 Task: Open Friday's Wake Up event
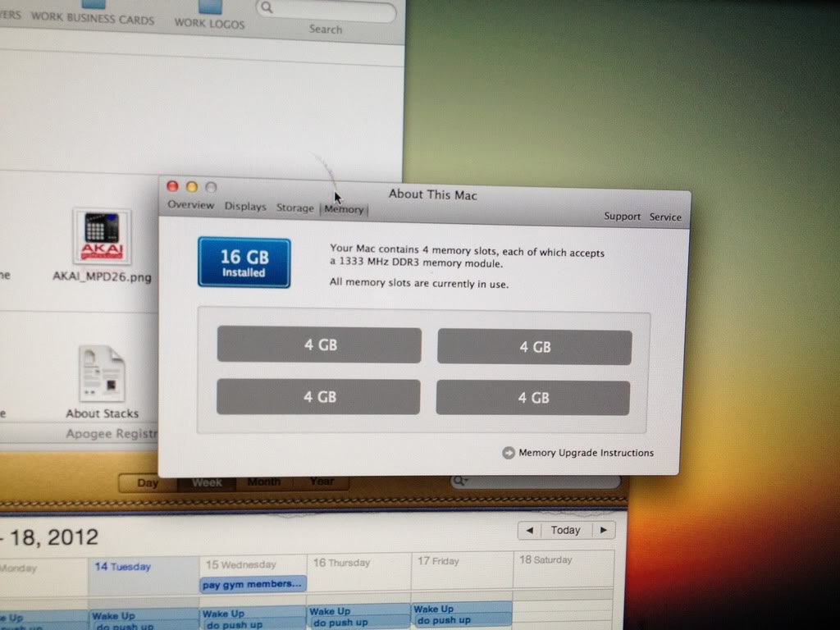pos(462,609)
